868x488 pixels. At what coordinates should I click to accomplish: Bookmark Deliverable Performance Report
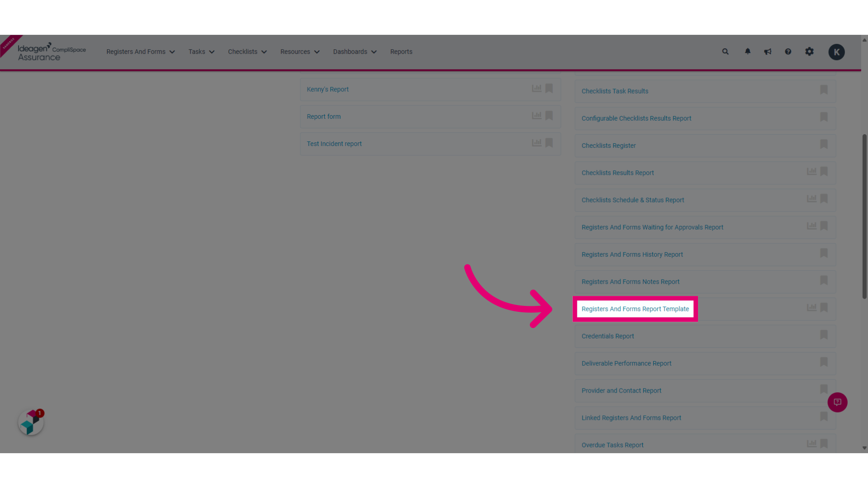(x=824, y=362)
